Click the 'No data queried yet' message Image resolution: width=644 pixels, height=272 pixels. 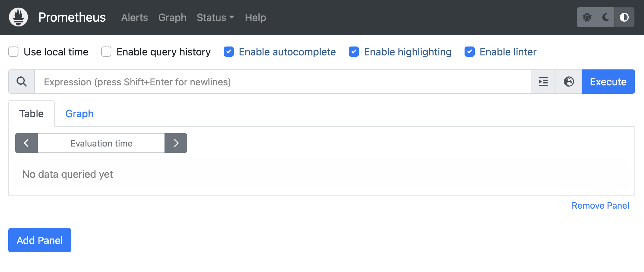coord(67,174)
